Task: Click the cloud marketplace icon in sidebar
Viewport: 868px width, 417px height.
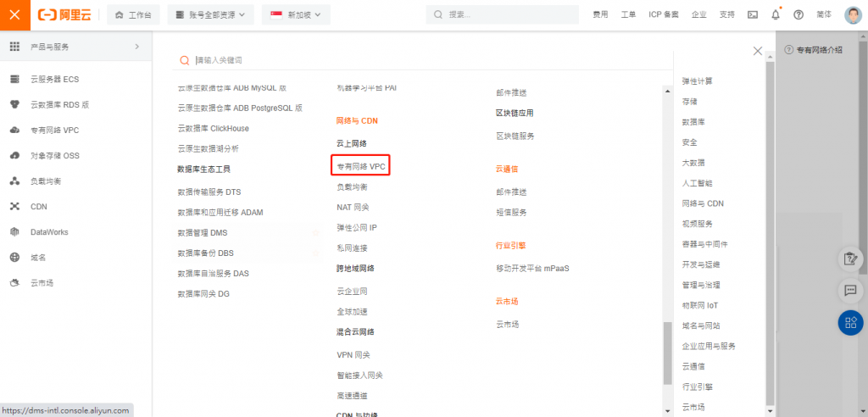Action: point(15,283)
